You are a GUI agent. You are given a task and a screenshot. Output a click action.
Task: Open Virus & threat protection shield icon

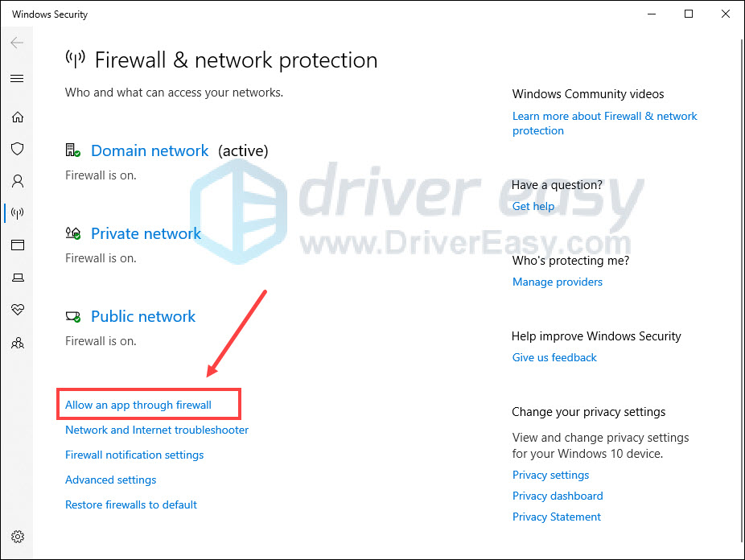click(x=18, y=149)
